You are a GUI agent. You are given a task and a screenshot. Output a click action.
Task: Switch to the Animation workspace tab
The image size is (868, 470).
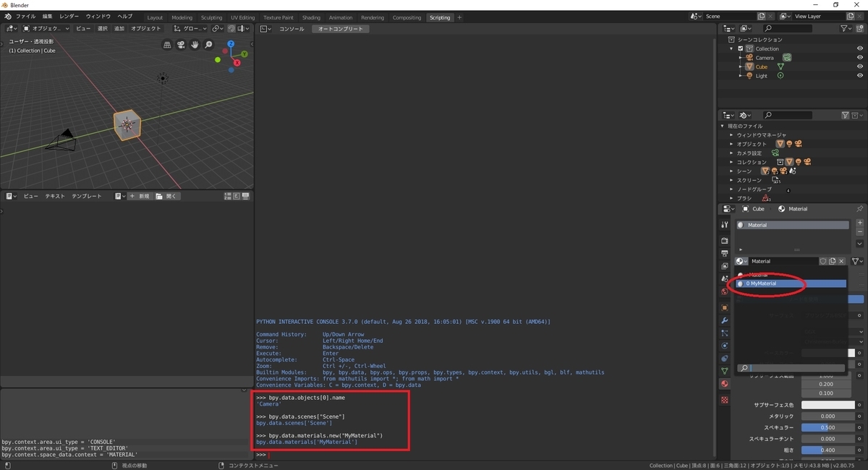pos(341,17)
